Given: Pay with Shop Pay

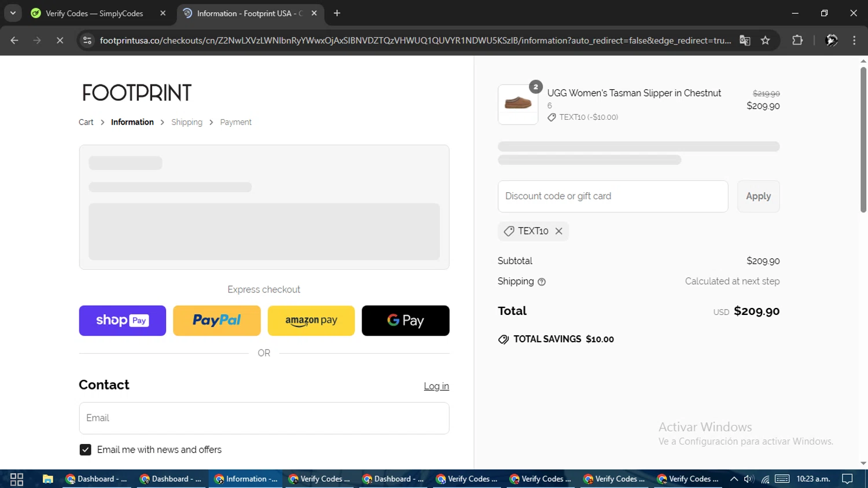Looking at the screenshot, I should click(123, 321).
